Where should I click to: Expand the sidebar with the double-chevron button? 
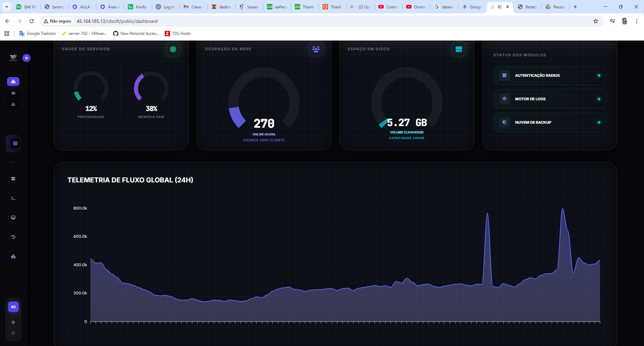26,58
